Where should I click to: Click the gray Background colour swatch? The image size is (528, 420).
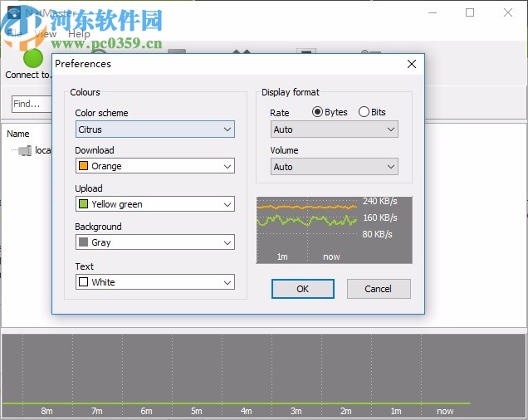[x=83, y=242]
